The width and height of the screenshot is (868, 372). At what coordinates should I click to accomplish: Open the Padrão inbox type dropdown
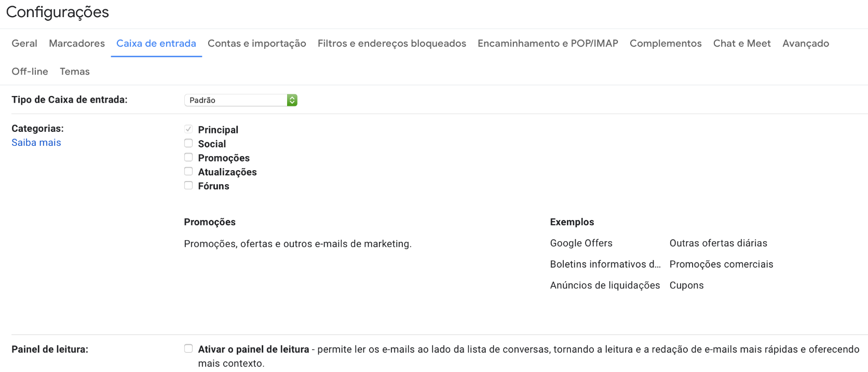coord(240,100)
